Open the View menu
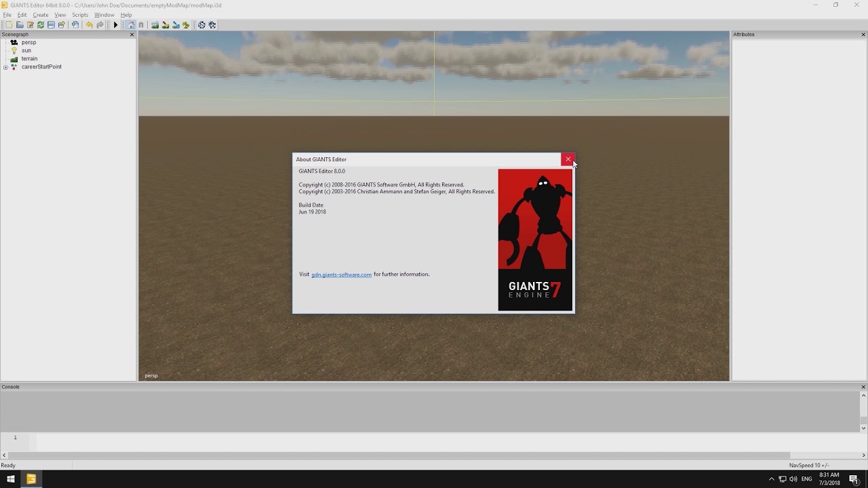Screen dimensions: 868x488 pyautogui.click(x=60, y=15)
